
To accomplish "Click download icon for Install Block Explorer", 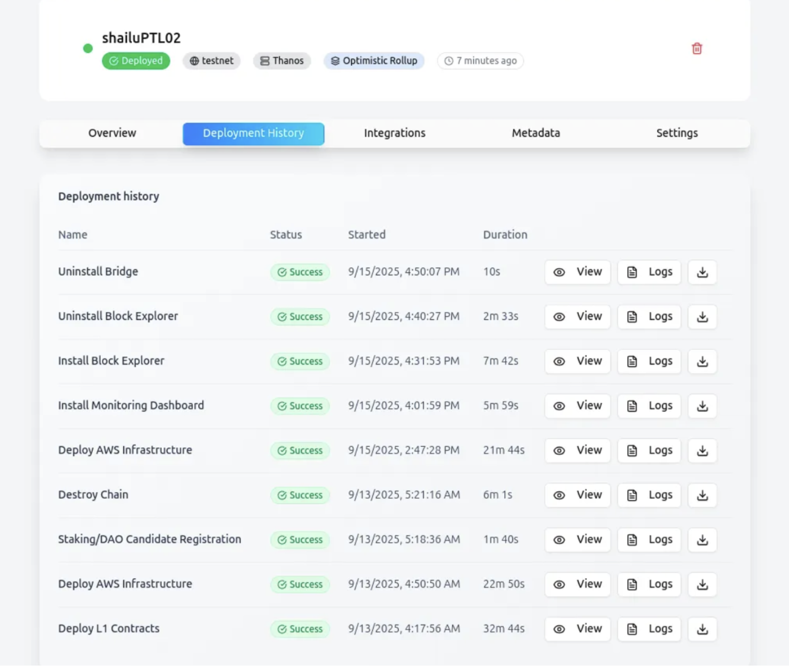I will [702, 361].
